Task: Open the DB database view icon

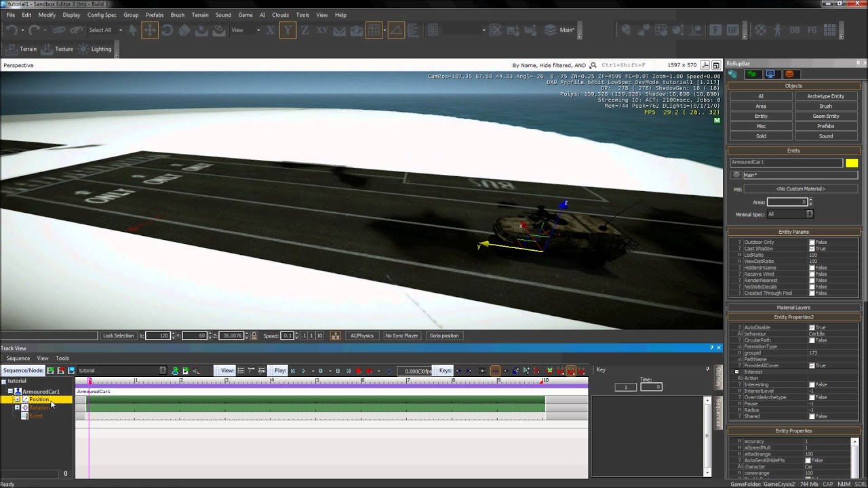Action: pyautogui.click(x=793, y=30)
